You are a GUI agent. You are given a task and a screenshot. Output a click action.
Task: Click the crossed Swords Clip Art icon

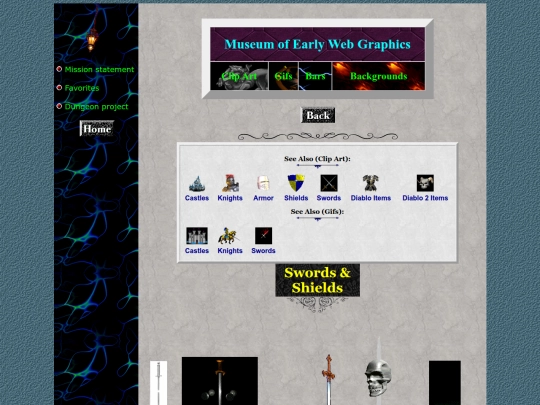[329, 183]
